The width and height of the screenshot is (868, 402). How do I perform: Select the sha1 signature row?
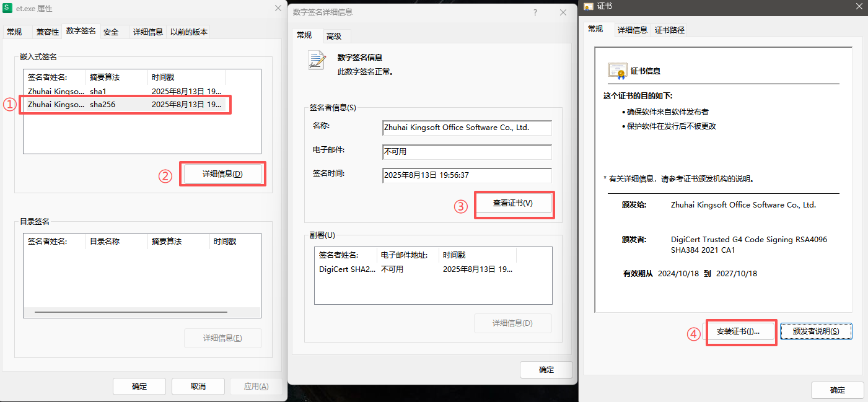[124, 91]
